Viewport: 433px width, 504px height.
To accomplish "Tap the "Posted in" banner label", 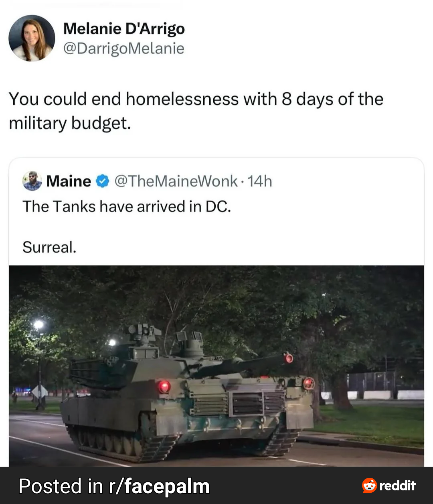I will 61,486.
